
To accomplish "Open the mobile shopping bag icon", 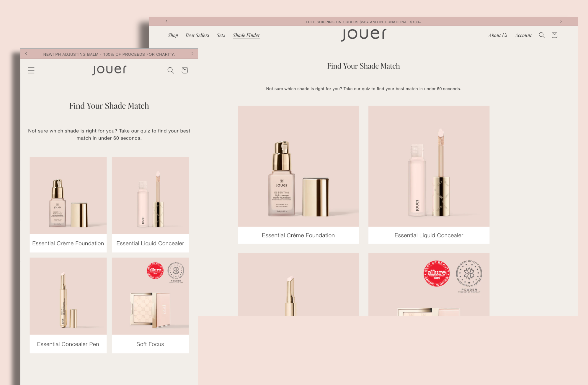I will click(184, 70).
